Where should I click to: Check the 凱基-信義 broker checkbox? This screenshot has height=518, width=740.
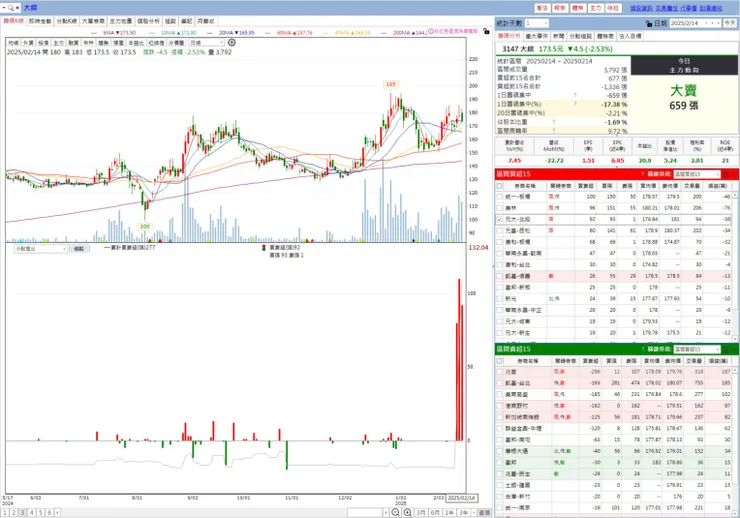tap(499, 276)
